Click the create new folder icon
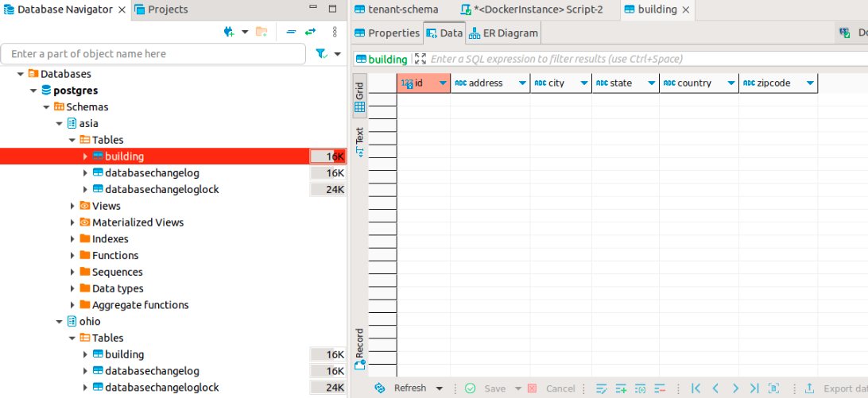868x398 pixels. 262,32
